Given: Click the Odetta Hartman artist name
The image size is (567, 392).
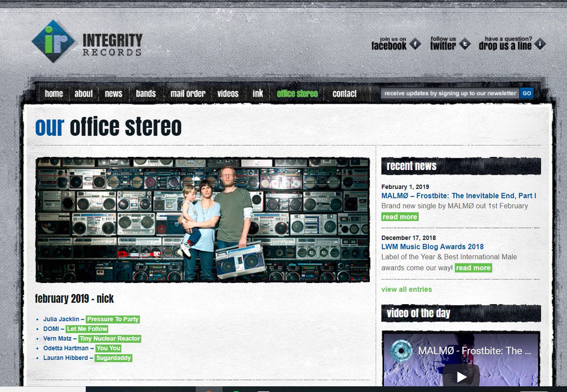Looking at the screenshot, I should click(66, 348).
